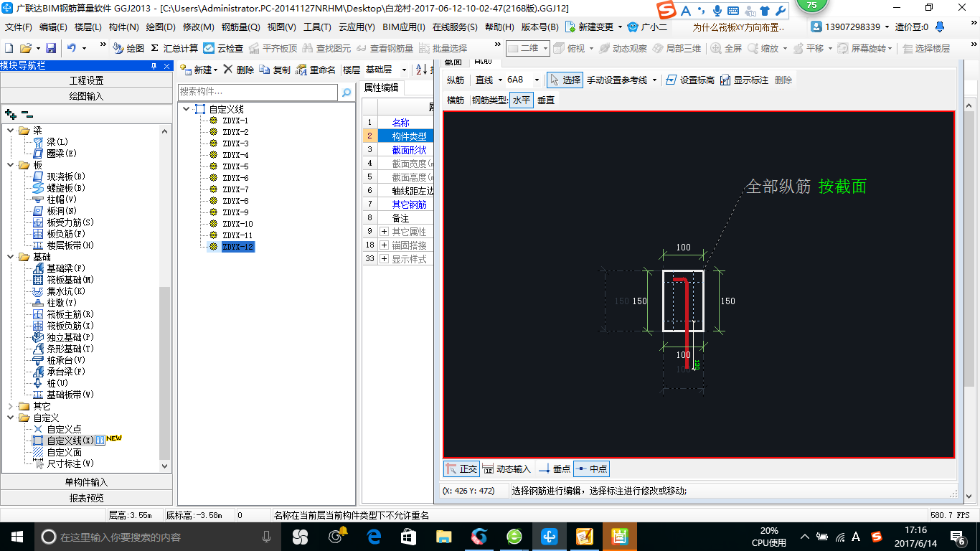Click the 动态观察 orbit tool

623,48
